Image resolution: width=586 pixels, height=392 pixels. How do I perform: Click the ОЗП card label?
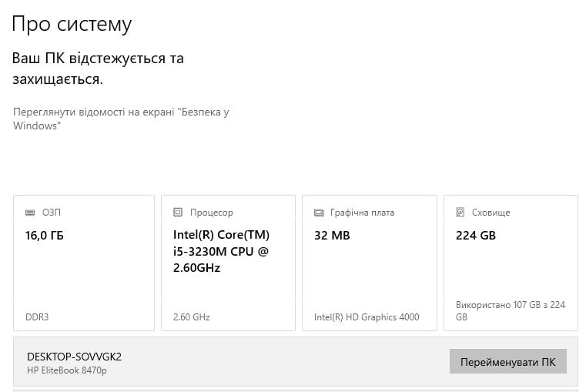51,213
